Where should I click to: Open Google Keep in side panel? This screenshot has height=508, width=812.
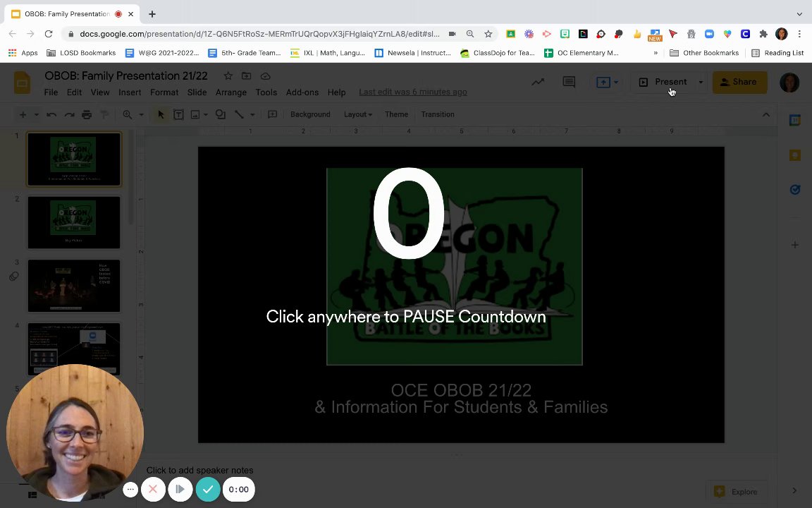pos(795,155)
